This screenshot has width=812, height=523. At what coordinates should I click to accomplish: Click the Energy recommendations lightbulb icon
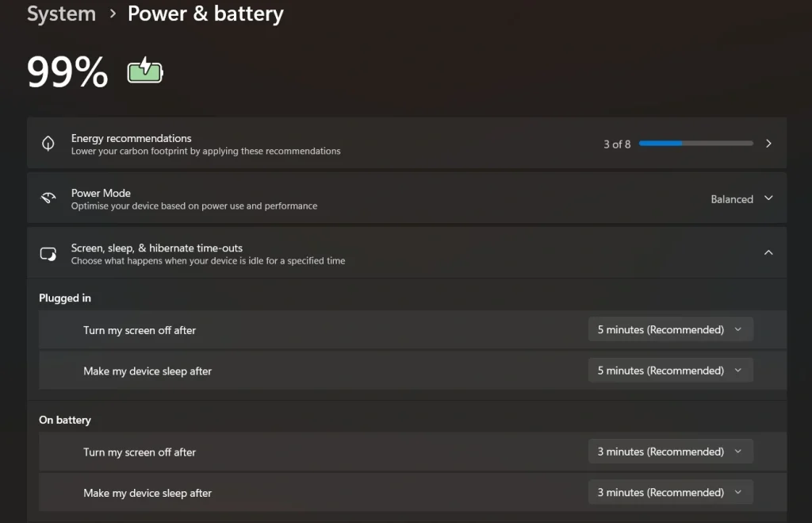[48, 143]
